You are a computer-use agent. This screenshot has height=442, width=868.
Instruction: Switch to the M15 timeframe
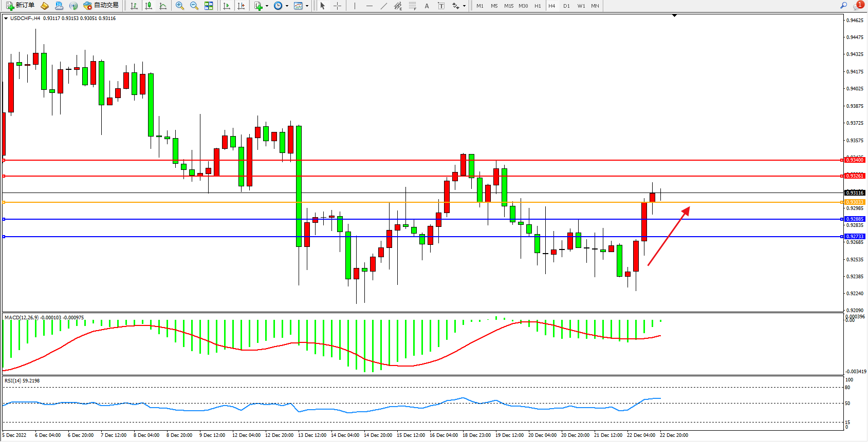[509, 6]
